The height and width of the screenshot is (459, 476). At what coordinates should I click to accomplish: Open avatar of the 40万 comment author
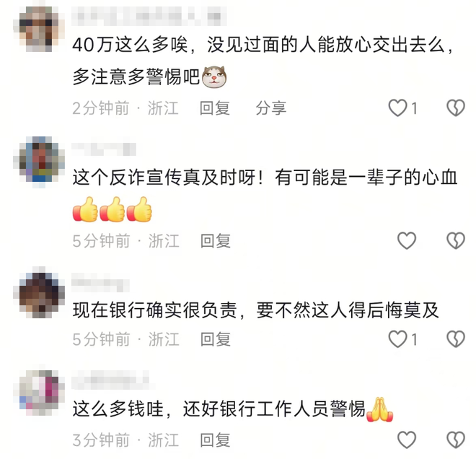click(39, 29)
